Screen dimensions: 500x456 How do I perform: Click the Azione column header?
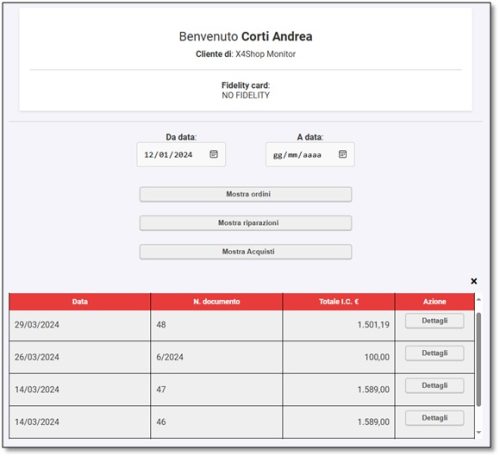pos(435,302)
